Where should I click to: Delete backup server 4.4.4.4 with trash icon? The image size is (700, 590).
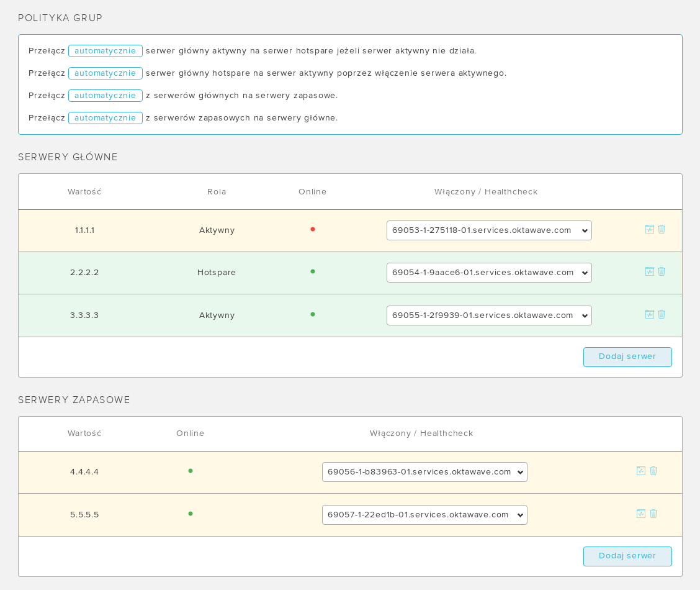pyautogui.click(x=653, y=470)
